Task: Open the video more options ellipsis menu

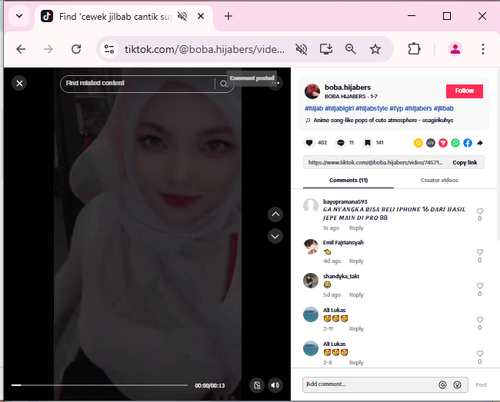Action: pos(276,83)
